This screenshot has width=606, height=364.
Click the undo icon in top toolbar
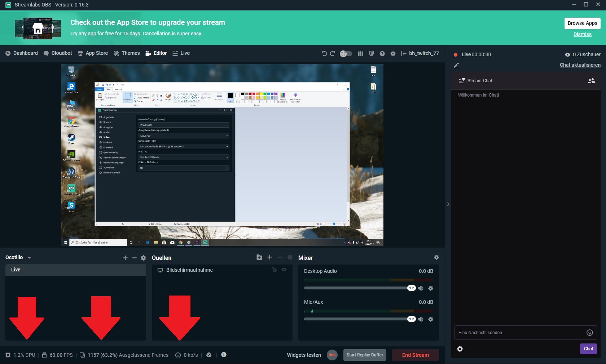[324, 54]
